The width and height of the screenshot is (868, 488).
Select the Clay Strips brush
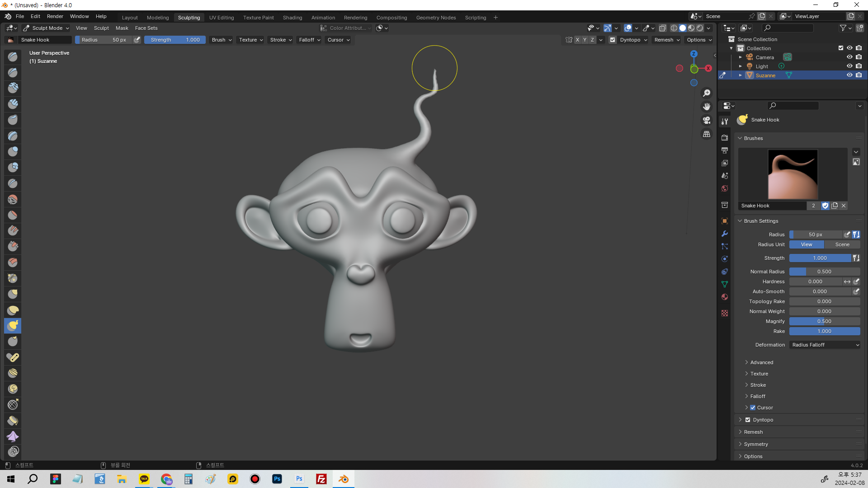[13, 104]
